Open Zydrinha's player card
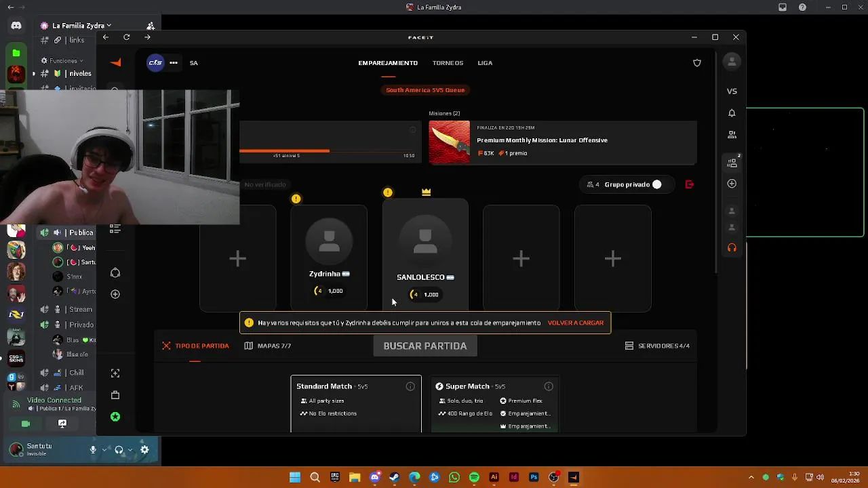The width and height of the screenshot is (868, 488). click(329, 258)
